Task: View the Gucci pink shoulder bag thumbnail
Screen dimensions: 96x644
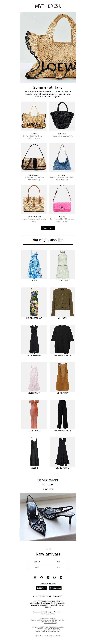Action: click(x=62, y=199)
